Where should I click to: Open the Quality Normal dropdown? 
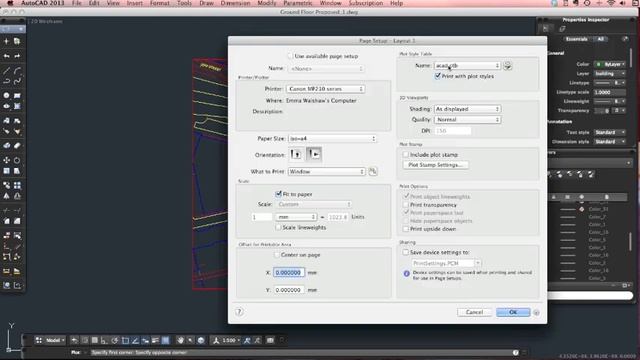[x=467, y=120]
